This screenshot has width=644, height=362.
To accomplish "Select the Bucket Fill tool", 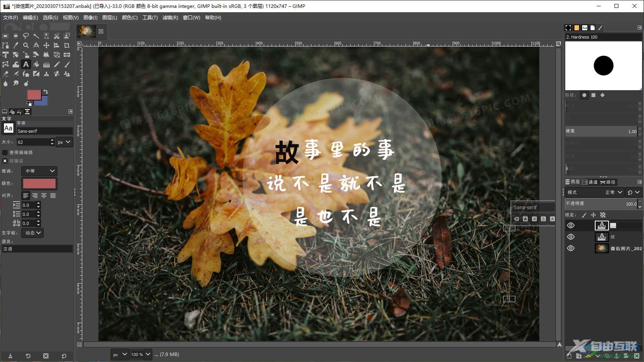I will [36, 64].
